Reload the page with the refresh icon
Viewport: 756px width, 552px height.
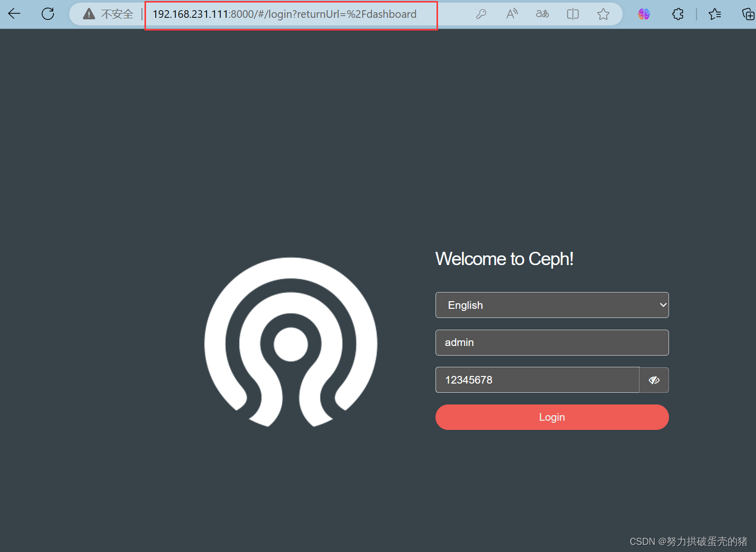[x=48, y=14]
